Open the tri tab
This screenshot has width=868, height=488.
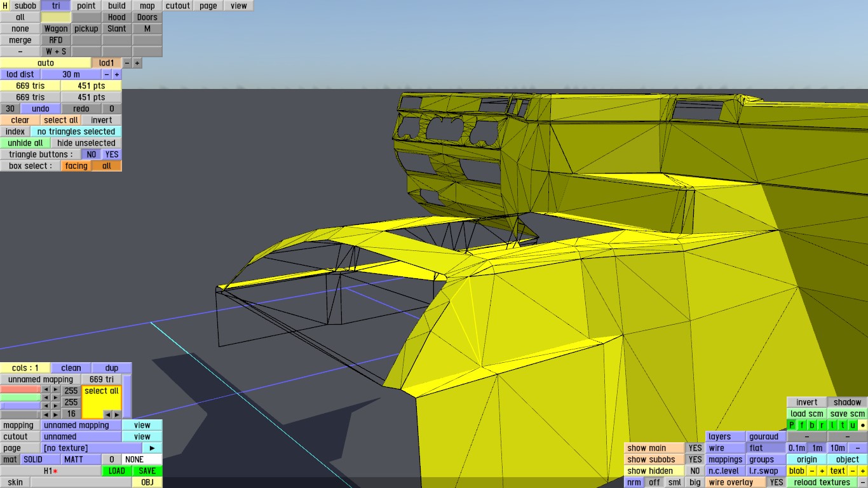pos(56,6)
